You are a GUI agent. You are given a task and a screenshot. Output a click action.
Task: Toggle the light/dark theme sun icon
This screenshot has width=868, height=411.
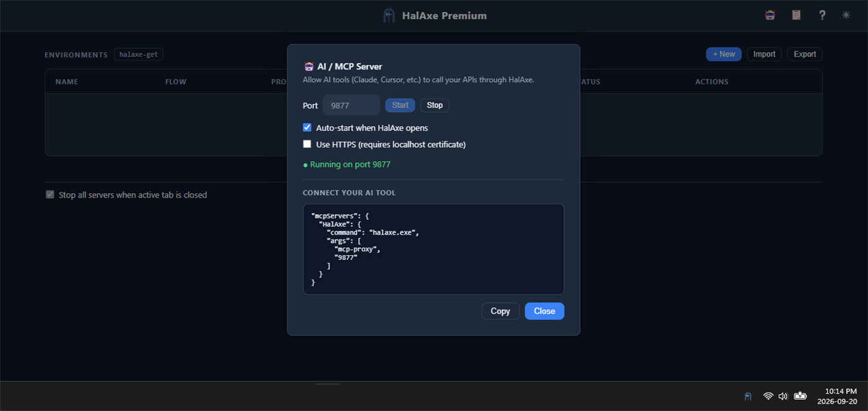click(846, 15)
